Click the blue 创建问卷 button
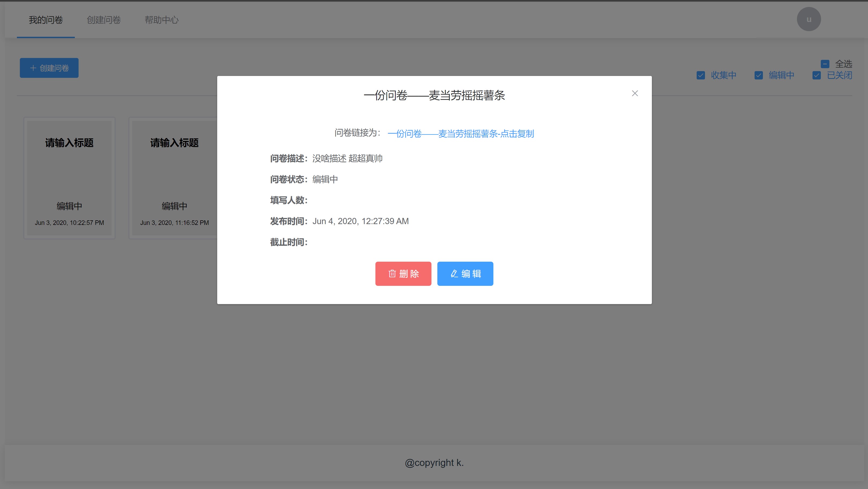The image size is (868, 489). pyautogui.click(x=49, y=68)
